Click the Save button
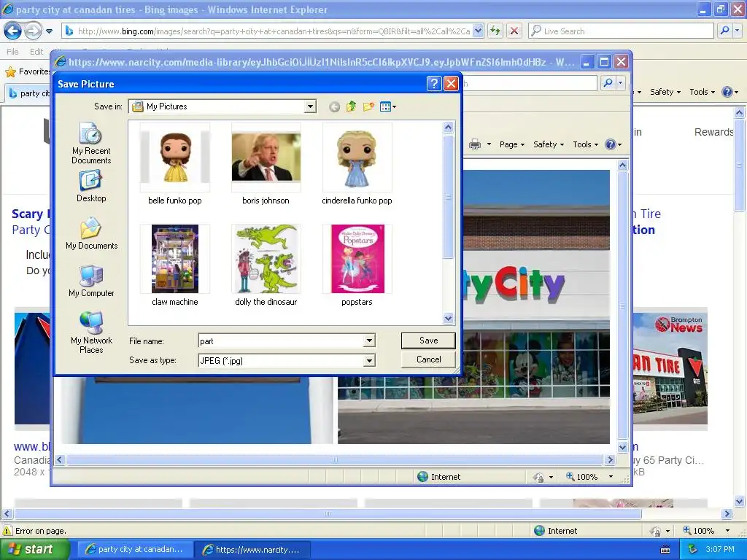This screenshot has height=560, width=747. pyautogui.click(x=428, y=341)
